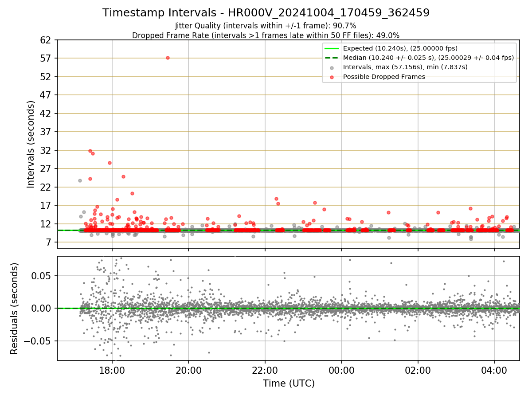Click the 'Residuals (seconds)' y-axis label

point(15,309)
